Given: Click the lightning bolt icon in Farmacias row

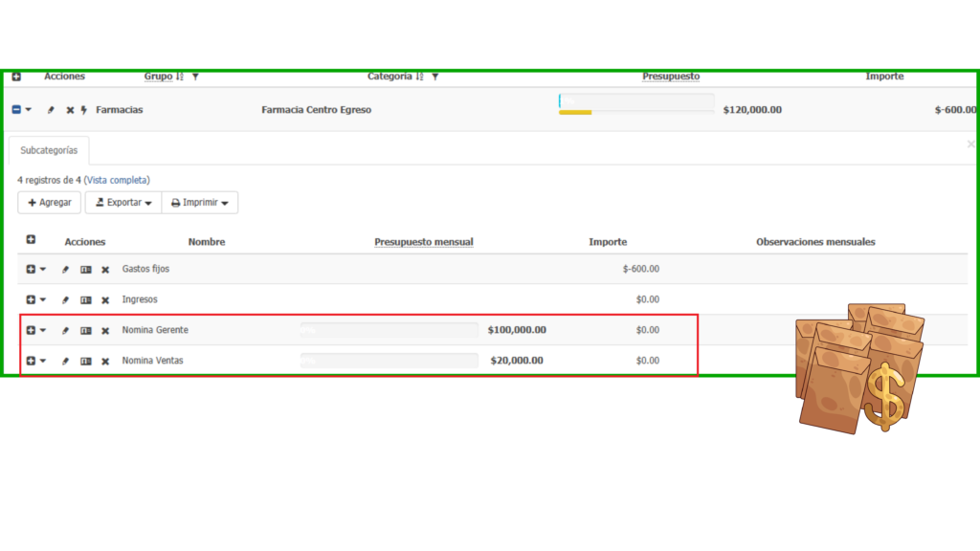Looking at the screenshot, I should coord(84,110).
